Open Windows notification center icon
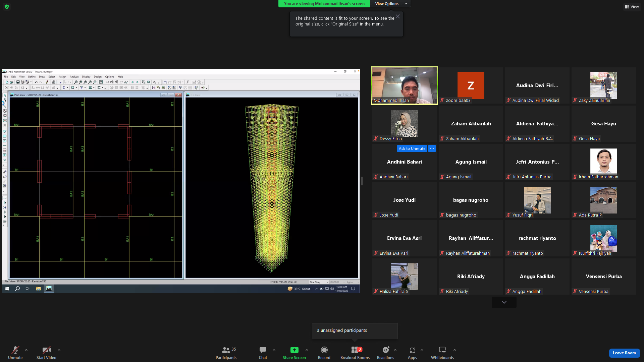 [x=353, y=289]
